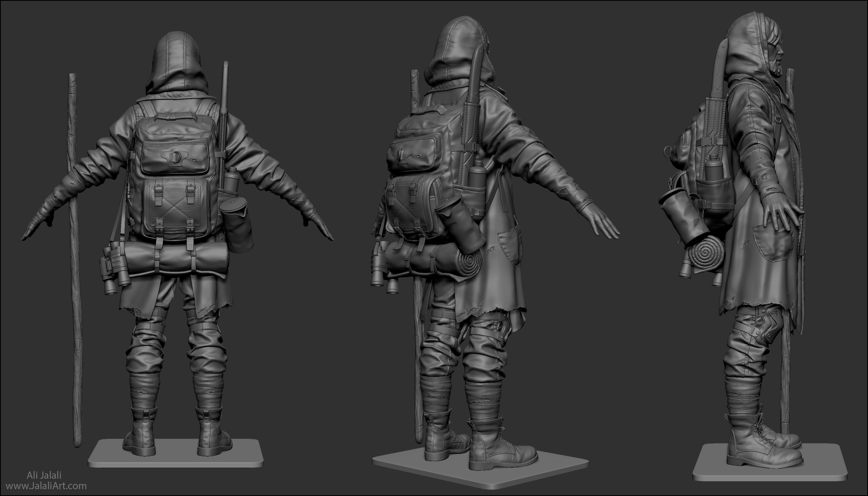Screen dimensions: 868x496
Task: Click the "www.JalaliArt.com" text
Action: tap(46, 486)
